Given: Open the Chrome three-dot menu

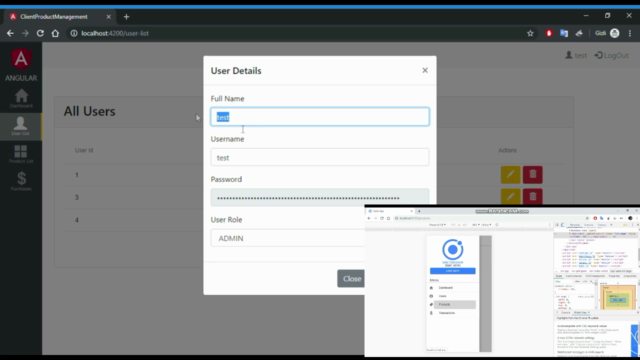Looking at the screenshot, I should [630, 33].
